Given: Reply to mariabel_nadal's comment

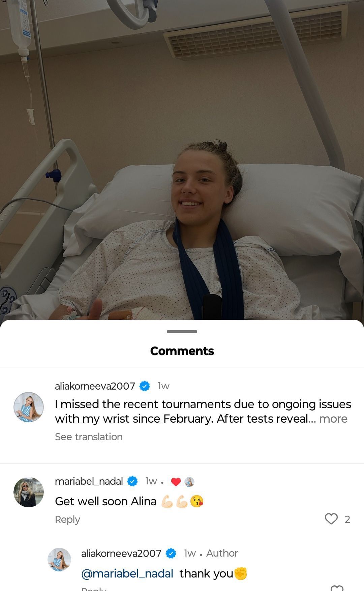Looking at the screenshot, I should click(67, 519).
